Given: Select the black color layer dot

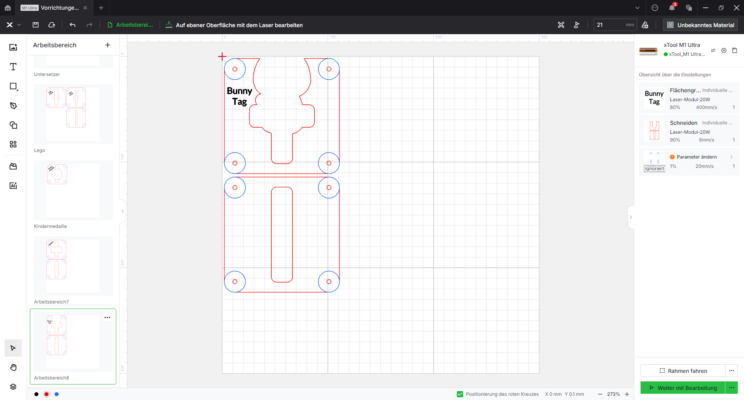Looking at the screenshot, I should pos(37,394).
